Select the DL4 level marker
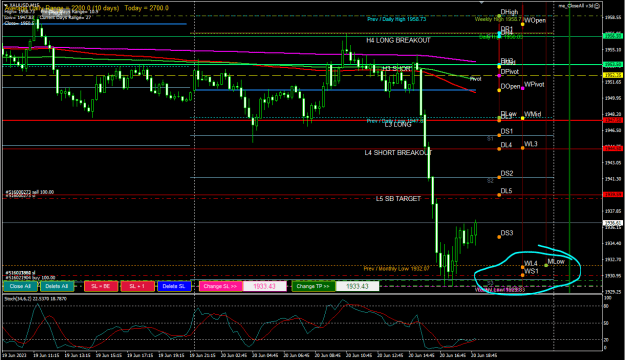 [499, 149]
